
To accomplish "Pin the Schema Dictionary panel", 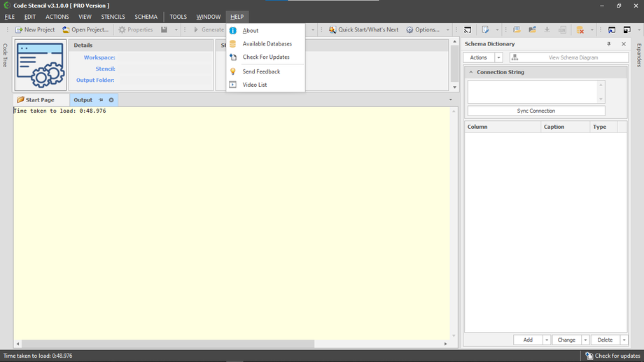I will pos(609,44).
